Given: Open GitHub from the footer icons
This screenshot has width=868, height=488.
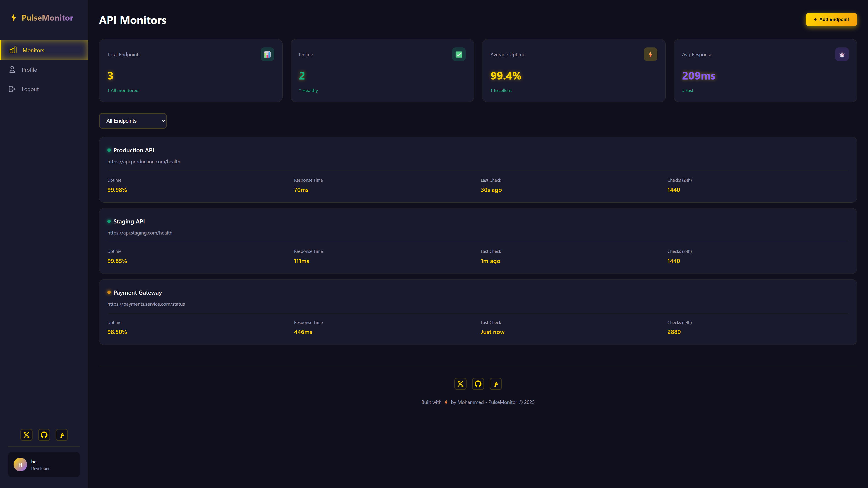Looking at the screenshot, I should pos(478,384).
